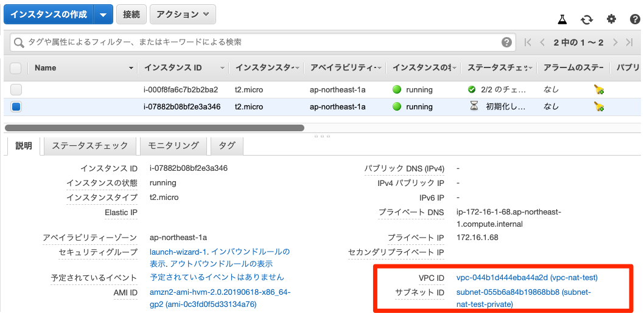Open the settings gear icon
The width and height of the screenshot is (644, 313).
[x=612, y=19]
